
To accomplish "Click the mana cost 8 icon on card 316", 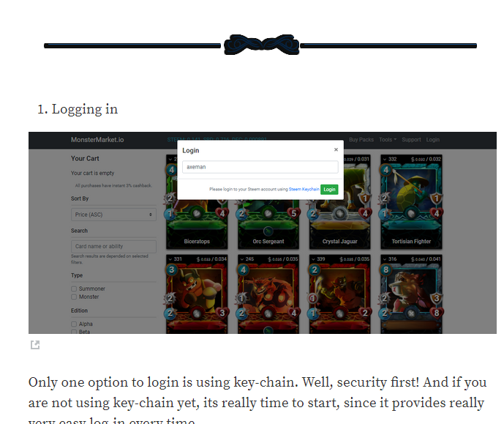I will pyautogui.click(x=386, y=269).
